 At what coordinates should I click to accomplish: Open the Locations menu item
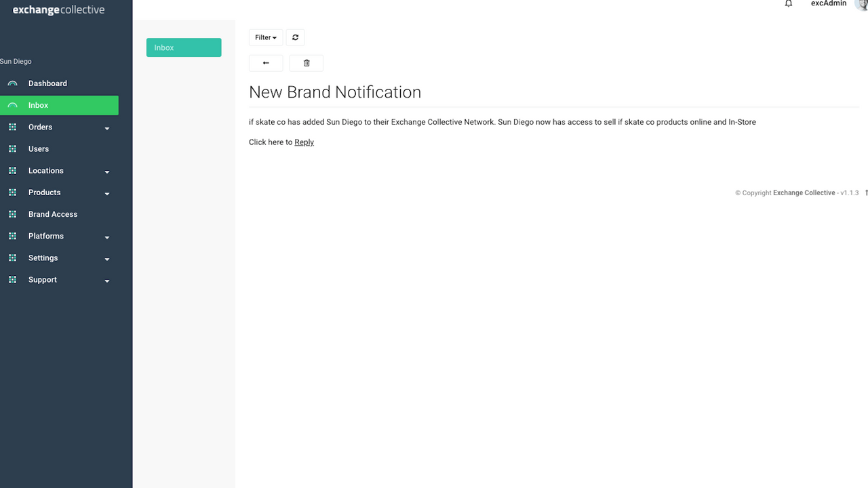click(x=45, y=170)
